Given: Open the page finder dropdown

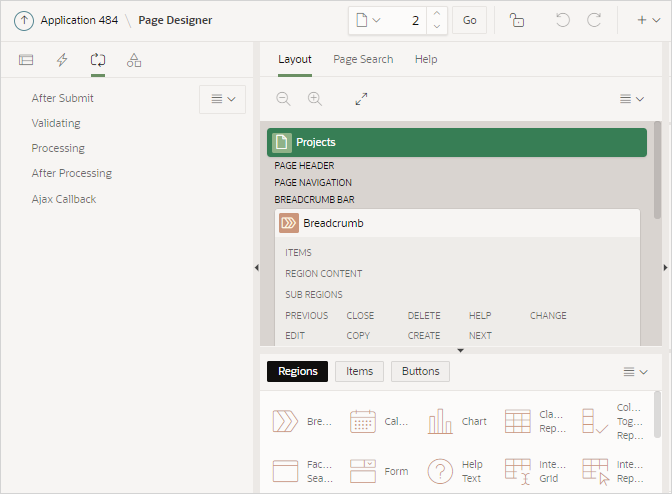Looking at the screenshot, I should pyautogui.click(x=369, y=20).
